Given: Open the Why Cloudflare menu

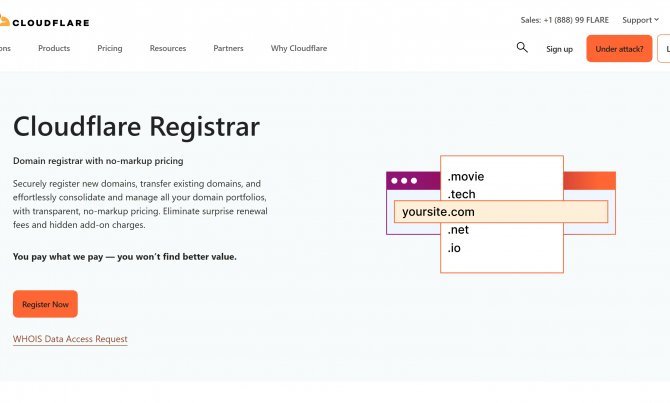Looking at the screenshot, I should tap(299, 48).
